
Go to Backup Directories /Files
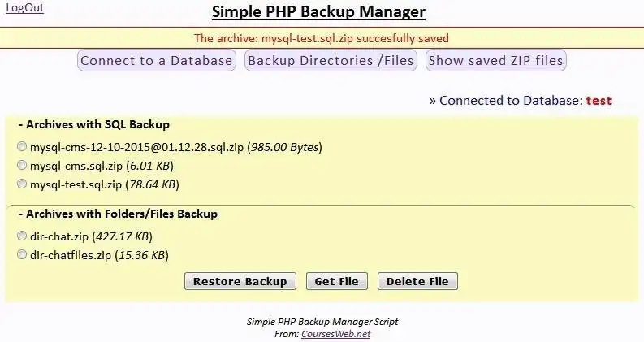(x=331, y=61)
